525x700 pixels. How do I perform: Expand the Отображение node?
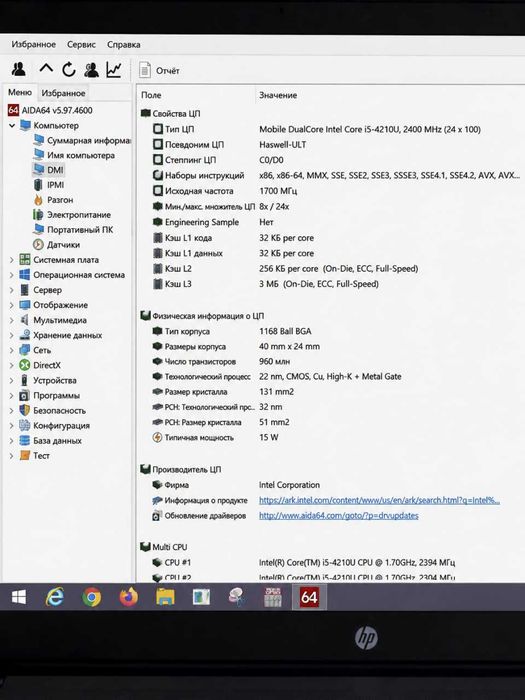click(12, 305)
